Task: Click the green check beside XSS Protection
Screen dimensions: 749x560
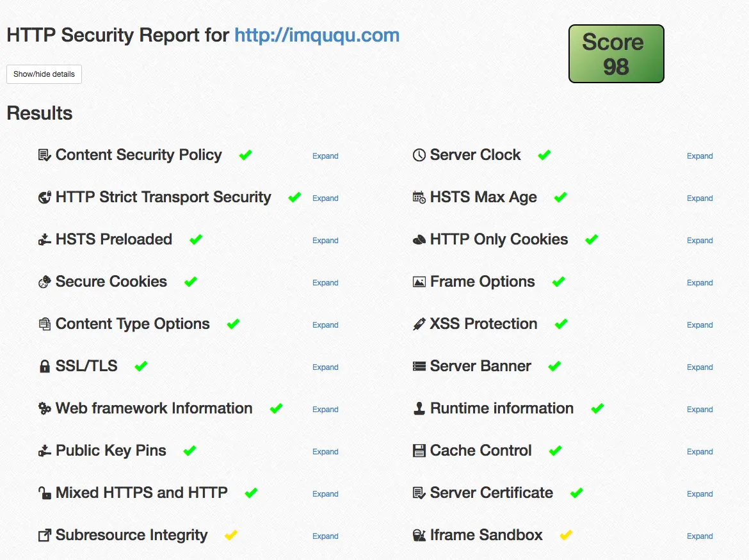Action: (x=561, y=323)
